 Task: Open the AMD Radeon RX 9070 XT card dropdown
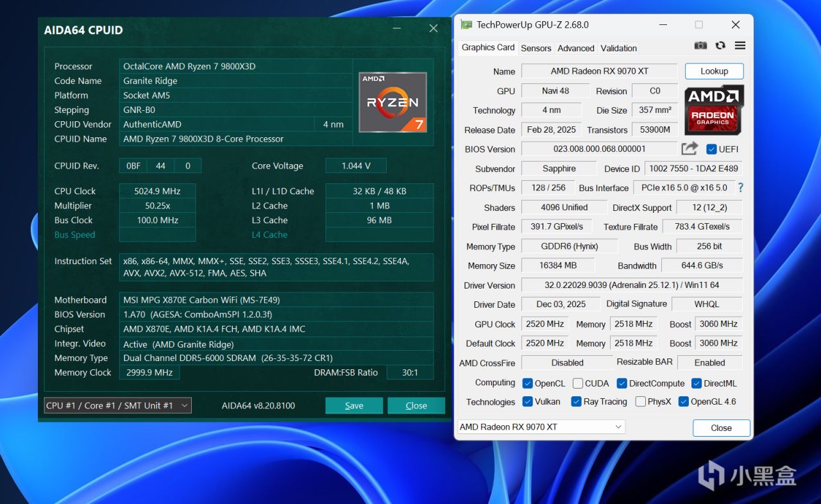[541, 427]
